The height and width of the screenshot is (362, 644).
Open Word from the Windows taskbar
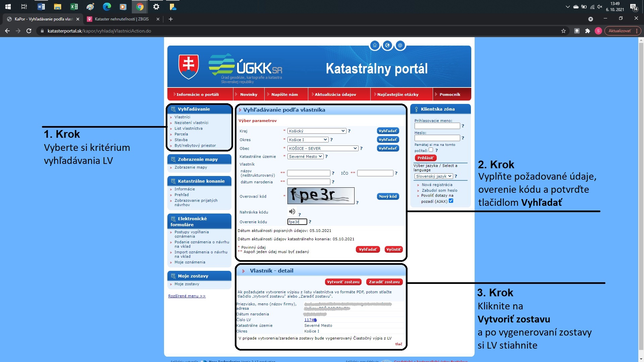point(41,6)
